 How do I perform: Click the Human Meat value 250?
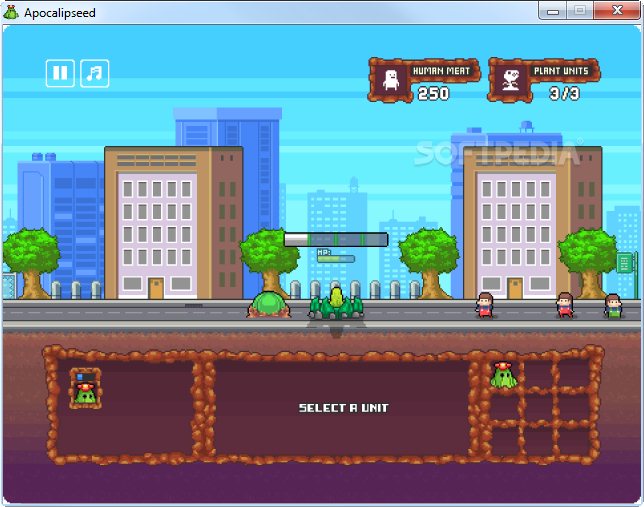click(x=433, y=94)
